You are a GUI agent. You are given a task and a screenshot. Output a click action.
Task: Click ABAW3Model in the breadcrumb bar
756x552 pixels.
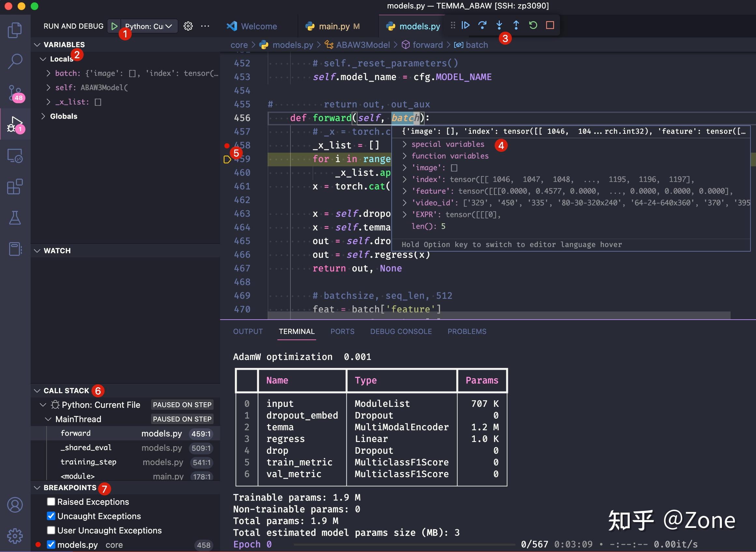[x=363, y=45]
